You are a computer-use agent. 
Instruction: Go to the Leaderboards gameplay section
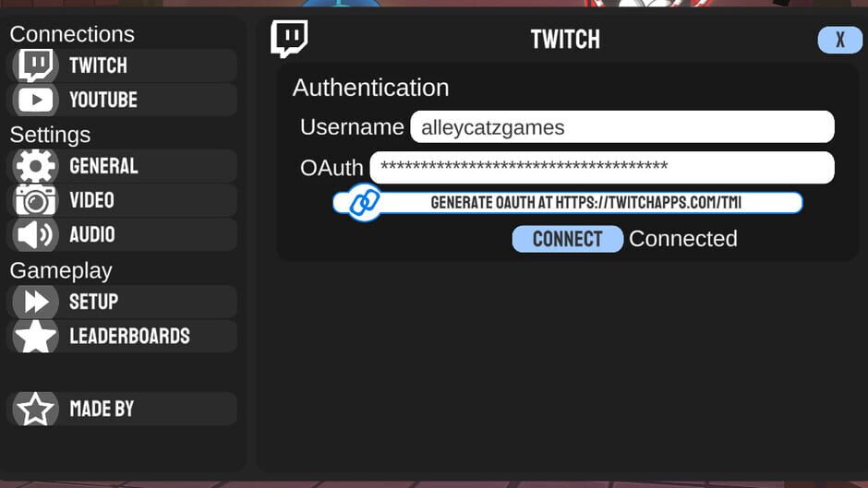point(122,336)
